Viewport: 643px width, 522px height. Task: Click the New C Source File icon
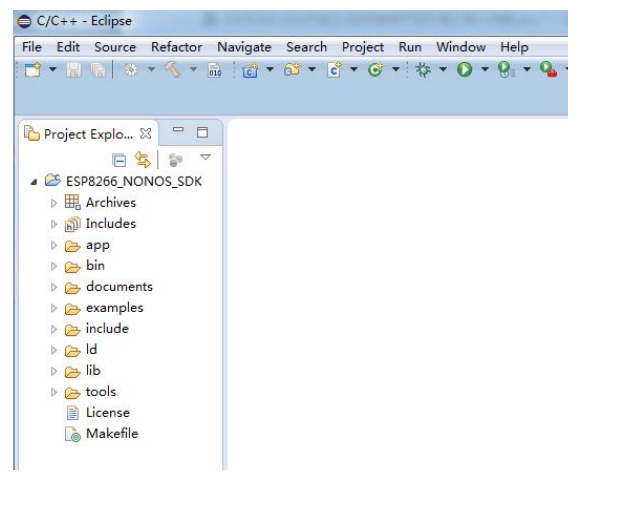pyautogui.click(x=334, y=70)
